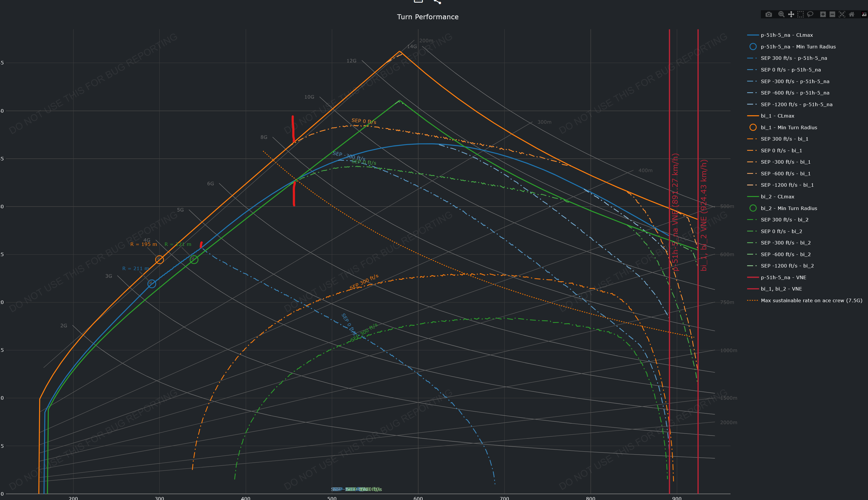Viewport: 868px width, 500px height.
Task: Click the blue p-51h min turn radius marker
Action: coord(151,284)
